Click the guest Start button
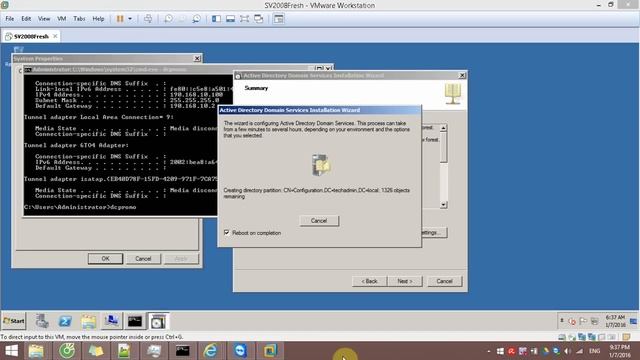The width and height of the screenshot is (640, 360). [14, 321]
